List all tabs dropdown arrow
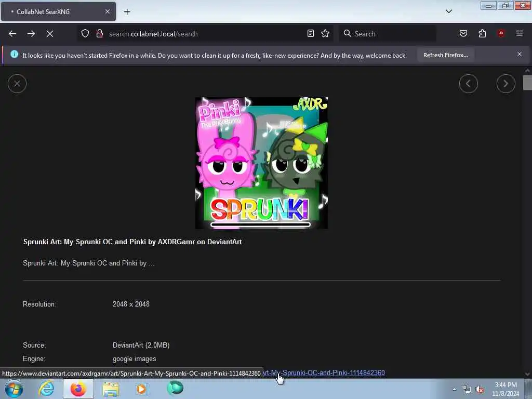Viewport: 532px width, 399px height. [x=449, y=11]
